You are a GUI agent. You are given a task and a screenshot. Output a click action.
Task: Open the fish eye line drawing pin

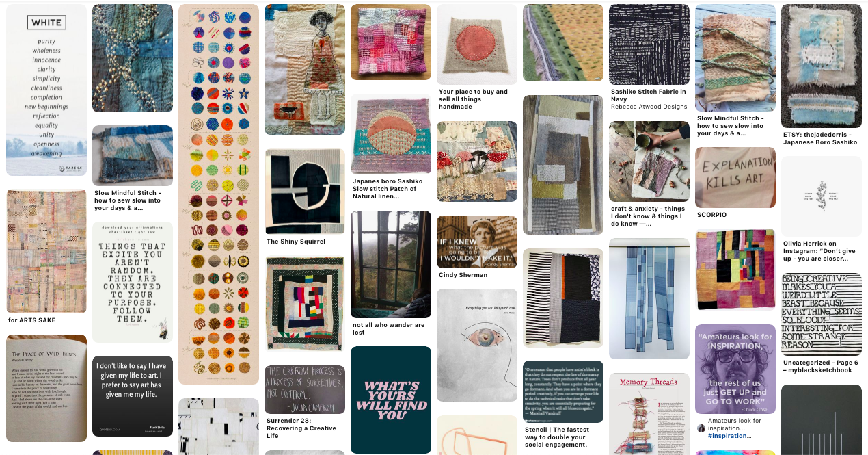click(477, 345)
